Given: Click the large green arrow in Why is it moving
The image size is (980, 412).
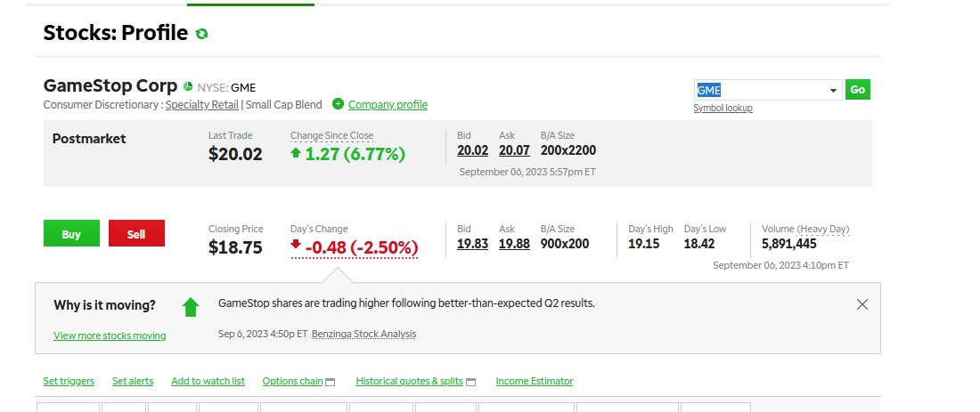Looking at the screenshot, I should tap(191, 307).
